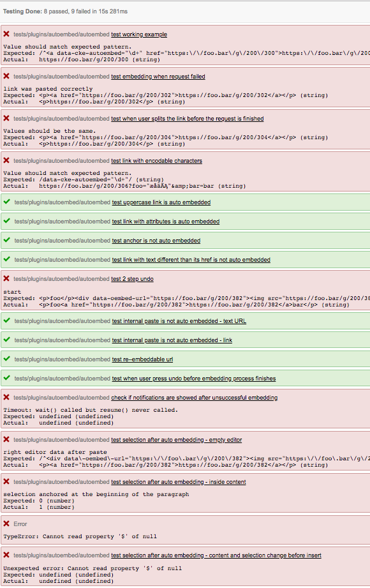Click red X next to the TypeError entry
Image resolution: width=370 pixels, height=588 pixels.
(6, 524)
